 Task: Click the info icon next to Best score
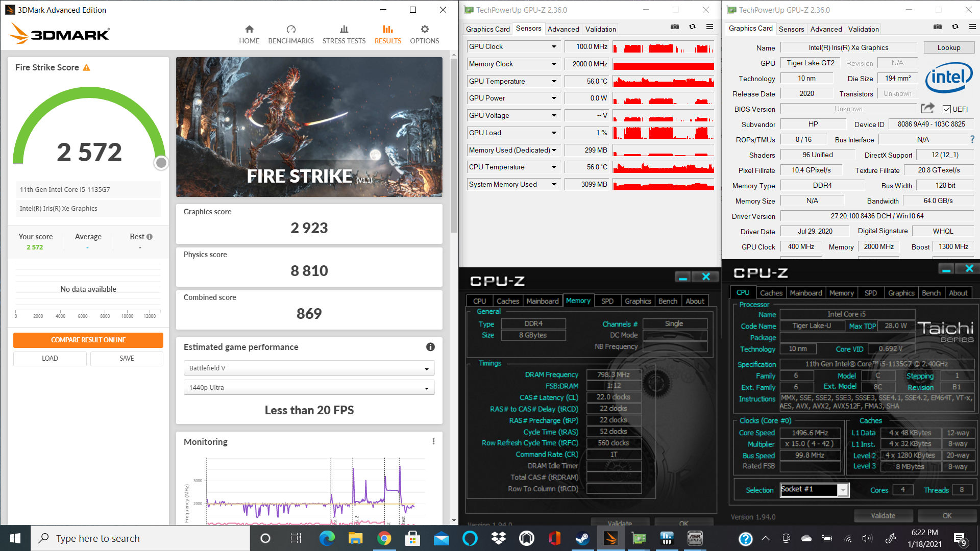150,237
